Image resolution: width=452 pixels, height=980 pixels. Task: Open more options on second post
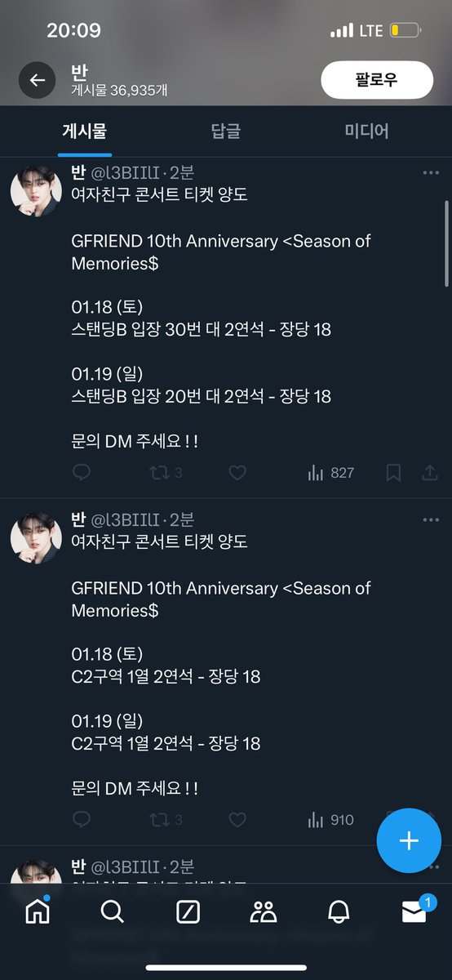(431, 519)
